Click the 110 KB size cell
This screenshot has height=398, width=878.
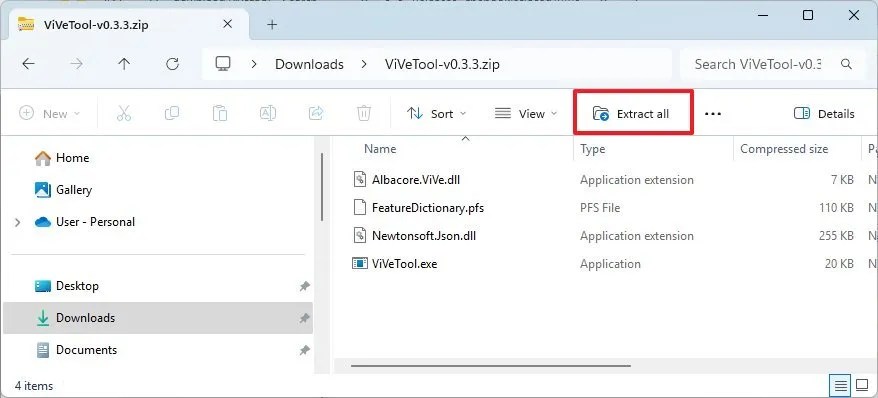coord(836,208)
